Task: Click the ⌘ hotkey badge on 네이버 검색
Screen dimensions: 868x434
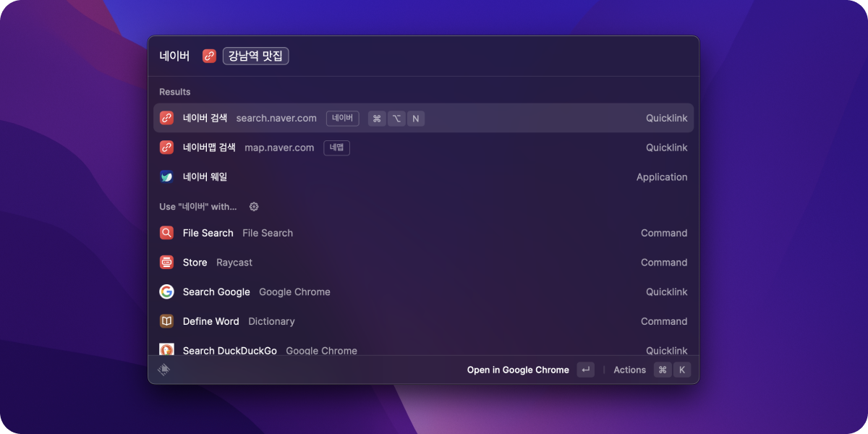Action: click(377, 119)
